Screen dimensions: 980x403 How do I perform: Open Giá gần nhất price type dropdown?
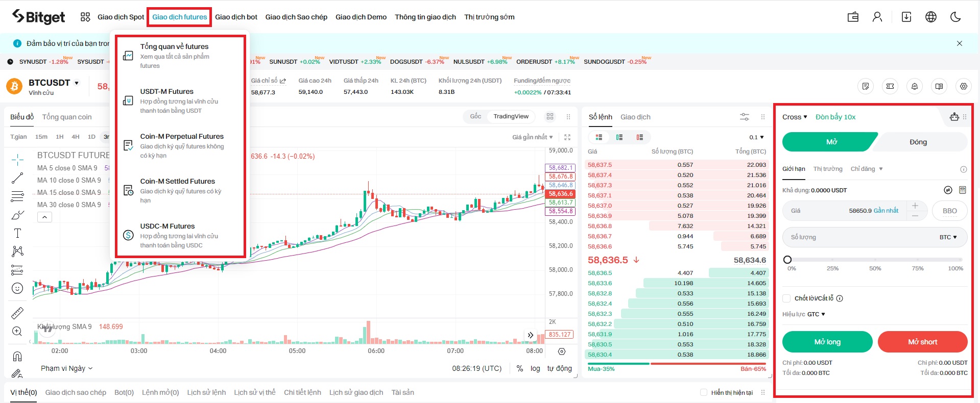[532, 137]
